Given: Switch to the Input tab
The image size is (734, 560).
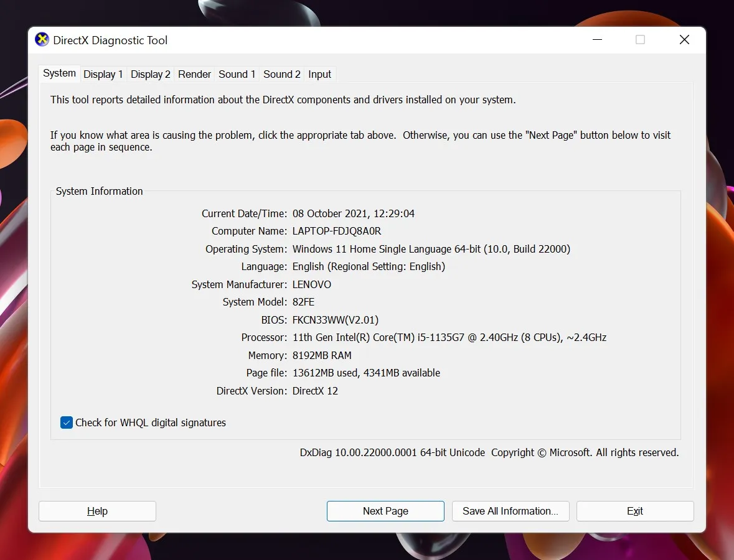Looking at the screenshot, I should click(319, 74).
